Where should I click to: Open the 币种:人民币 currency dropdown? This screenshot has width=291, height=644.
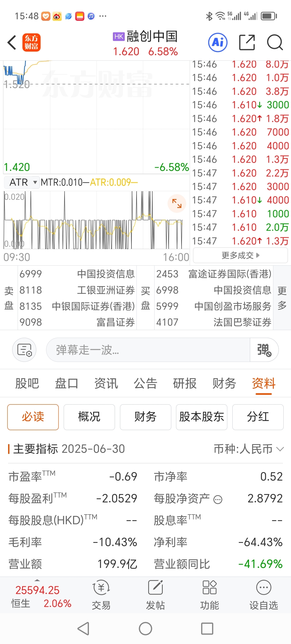[x=249, y=449]
